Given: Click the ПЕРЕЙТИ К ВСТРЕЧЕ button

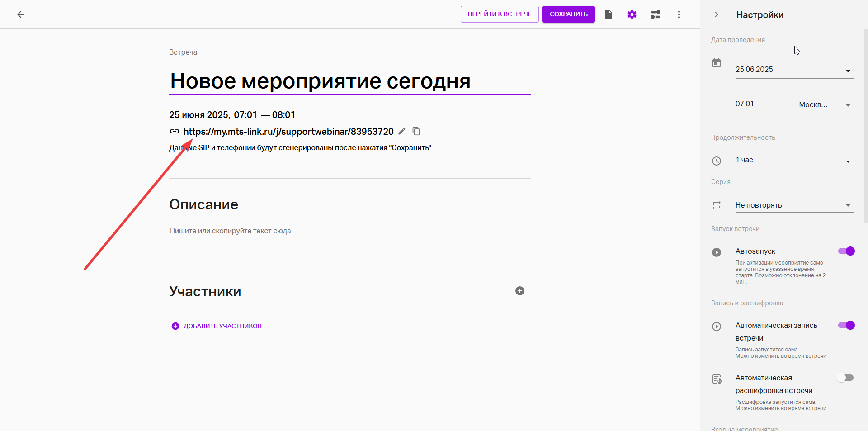Looking at the screenshot, I should point(500,14).
